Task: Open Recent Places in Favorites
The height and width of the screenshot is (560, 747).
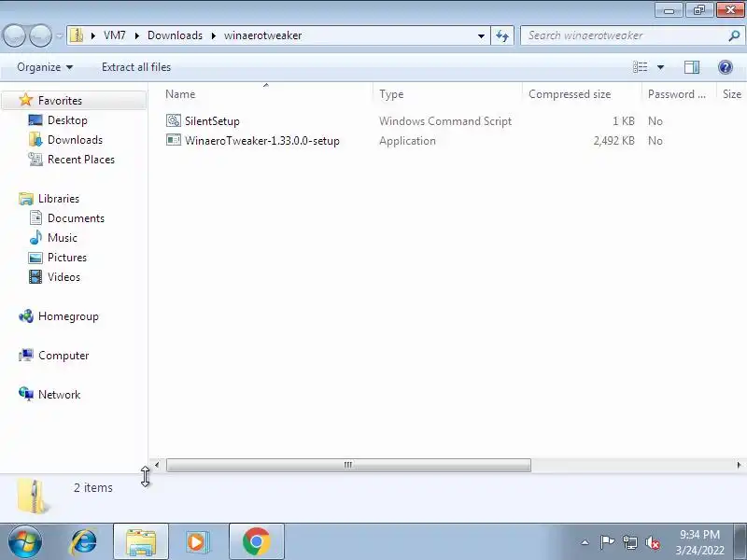Action: coord(81,159)
